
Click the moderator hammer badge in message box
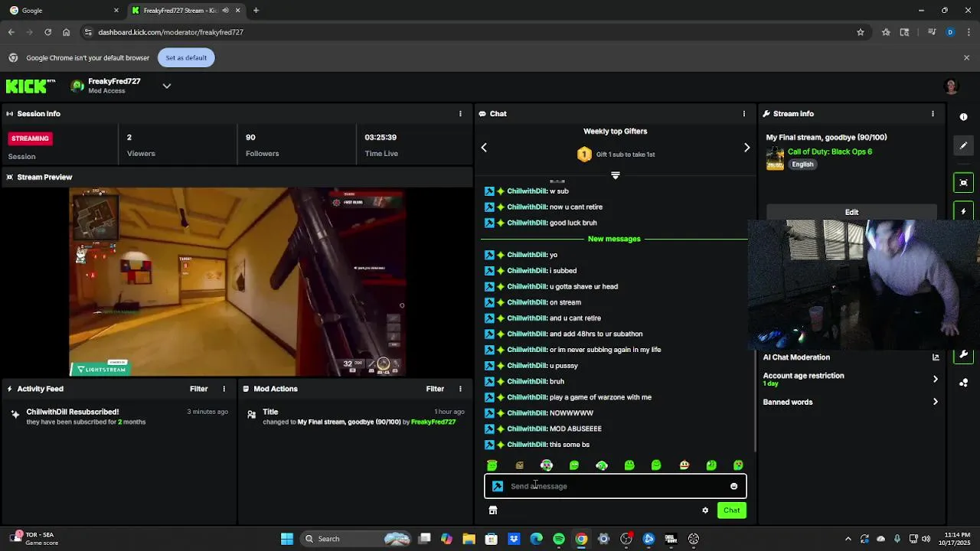(x=498, y=486)
